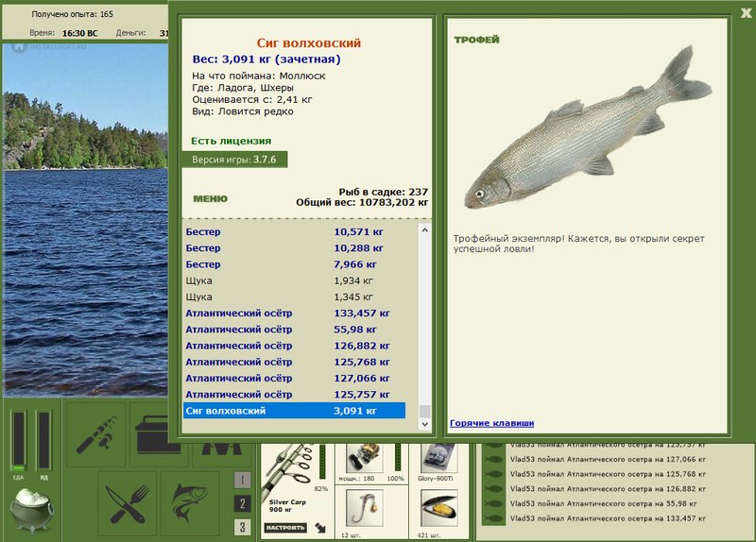Click the ЯД level bar

43,441
